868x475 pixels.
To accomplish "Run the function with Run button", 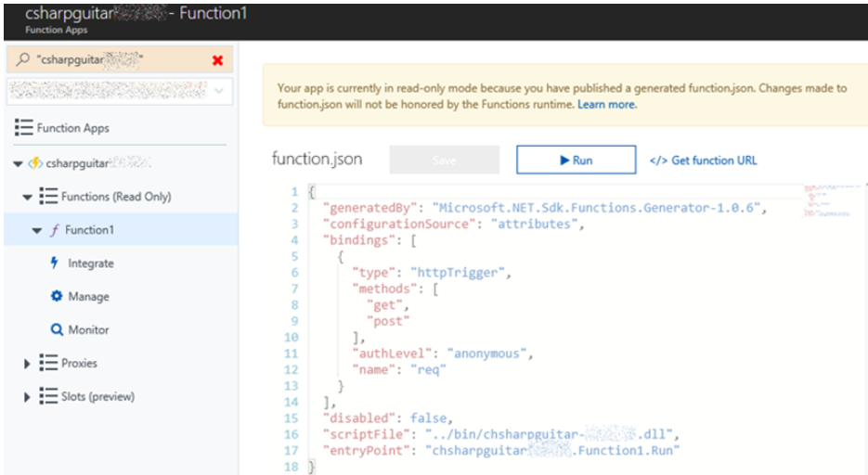I will point(577,160).
